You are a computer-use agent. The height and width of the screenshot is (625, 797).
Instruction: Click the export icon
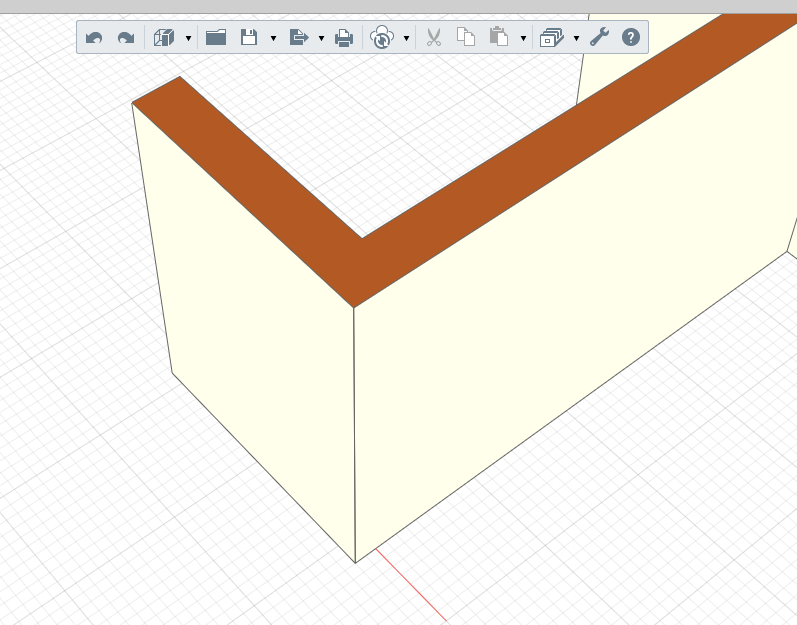(299, 37)
